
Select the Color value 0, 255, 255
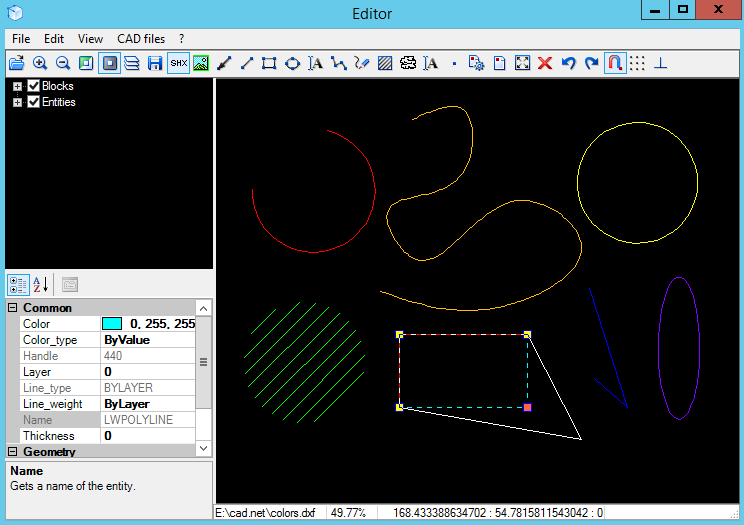pyautogui.click(x=162, y=324)
